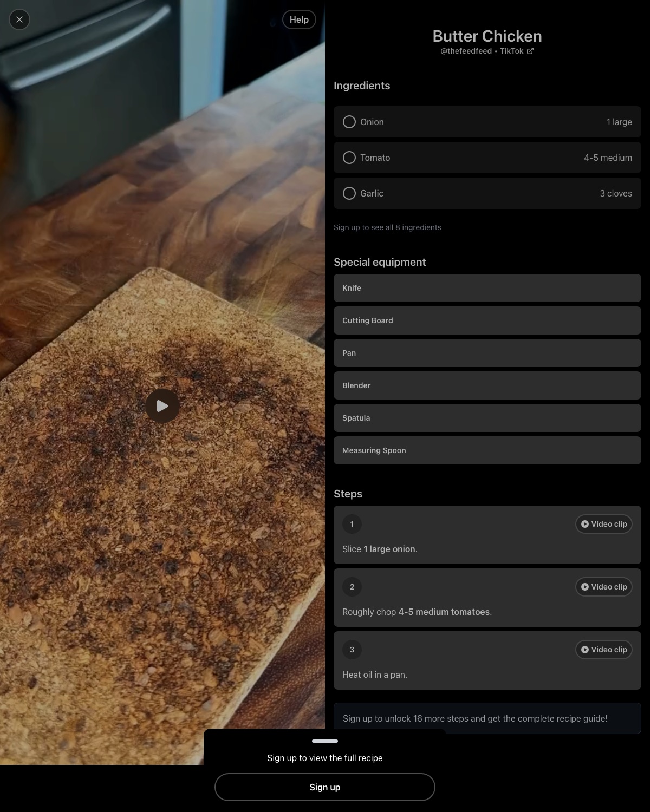The width and height of the screenshot is (650, 812).
Task: Play the Video clip for step 2
Action: point(604,587)
